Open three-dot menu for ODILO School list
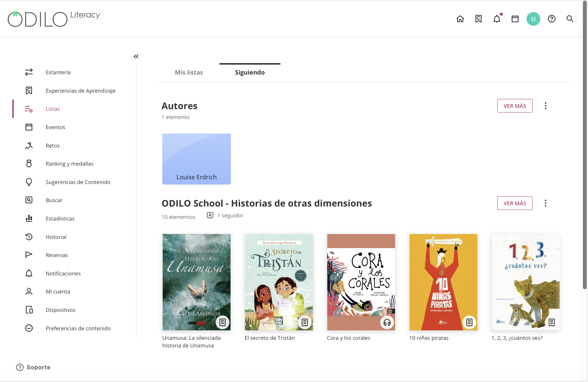The height and width of the screenshot is (382, 588). (x=545, y=203)
